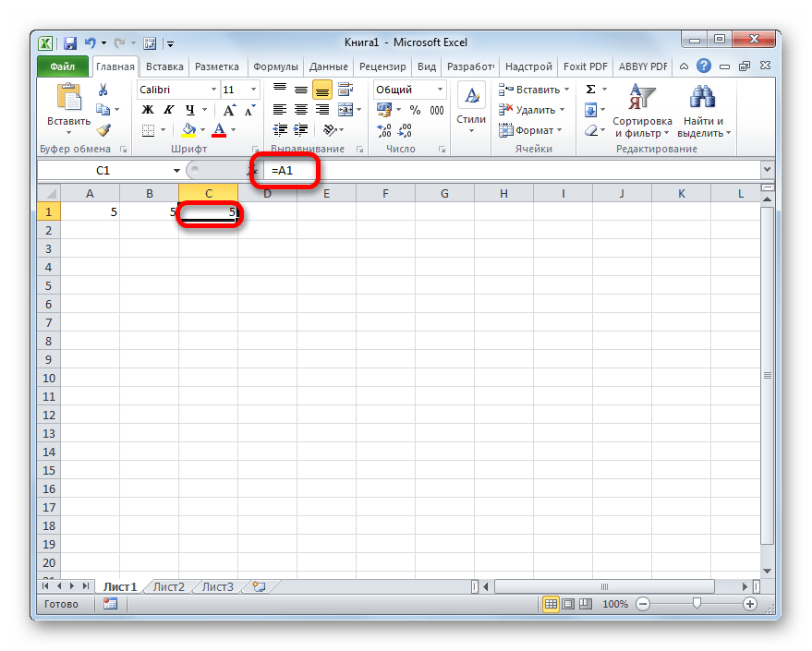Click the Copy icon in the clipboard group
Screen dimensions: 812x651
(x=103, y=110)
